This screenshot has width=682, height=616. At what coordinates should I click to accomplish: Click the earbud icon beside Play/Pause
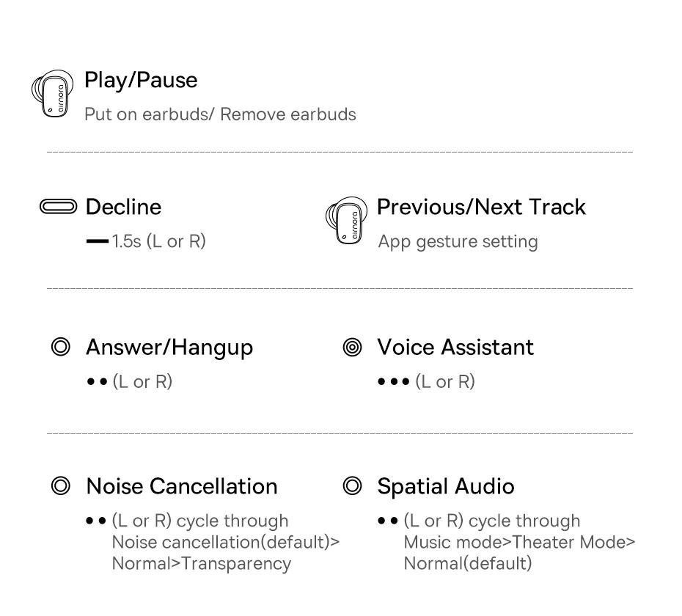52,95
